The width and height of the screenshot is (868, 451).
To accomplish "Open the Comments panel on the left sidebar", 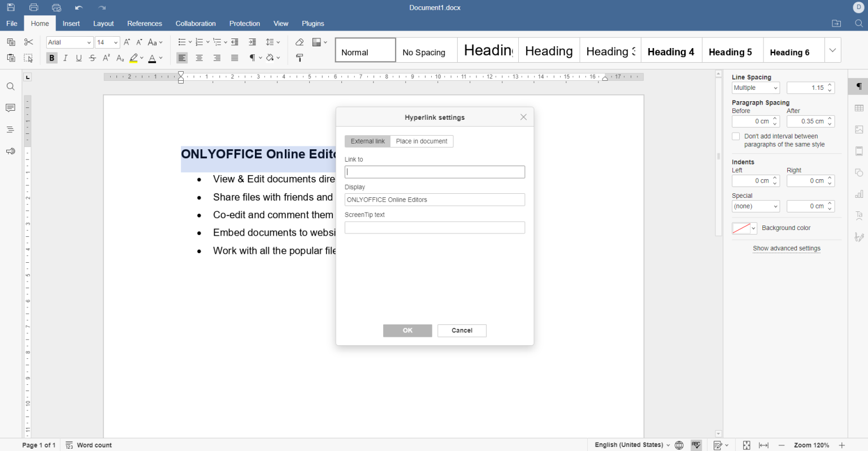I will pos(10,108).
